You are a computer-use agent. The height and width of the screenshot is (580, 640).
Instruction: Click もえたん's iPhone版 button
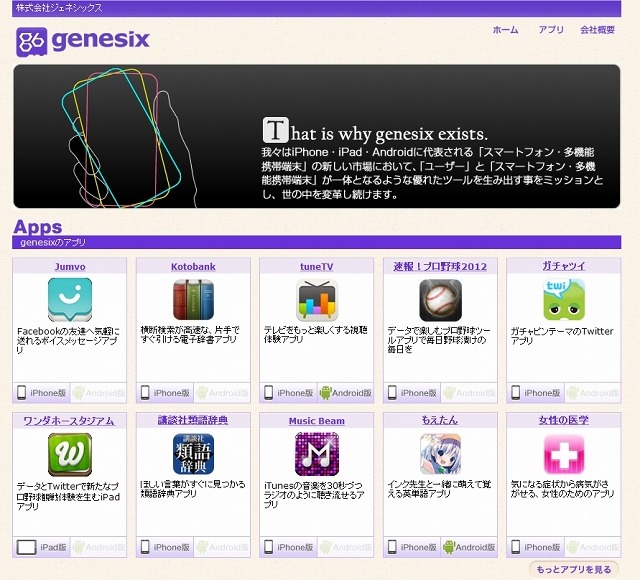pyautogui.click(x=412, y=547)
